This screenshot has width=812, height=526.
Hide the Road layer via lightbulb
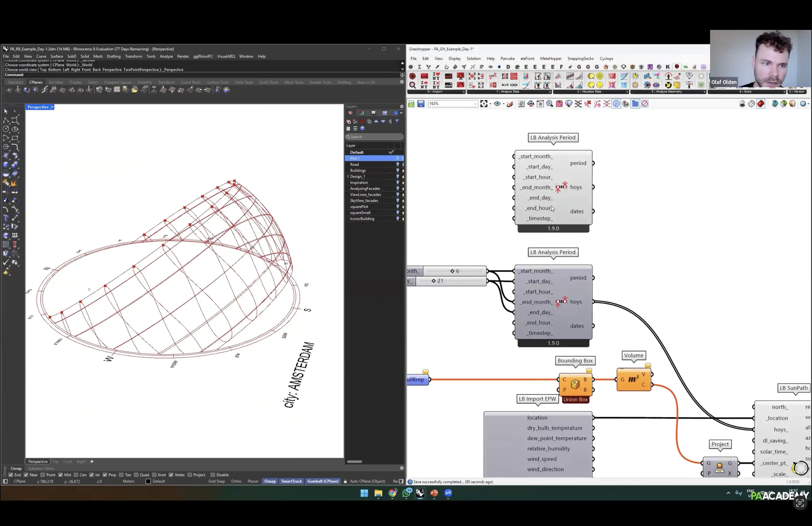click(398, 165)
